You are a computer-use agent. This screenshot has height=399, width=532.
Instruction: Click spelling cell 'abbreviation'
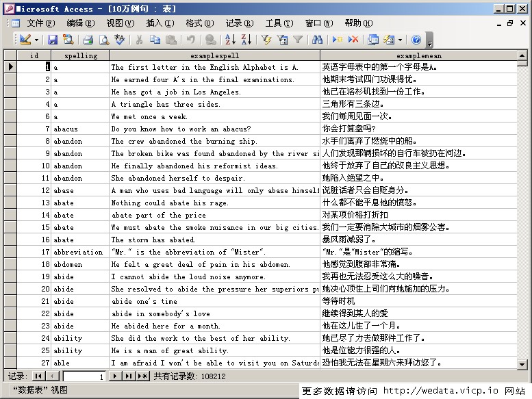80,252
